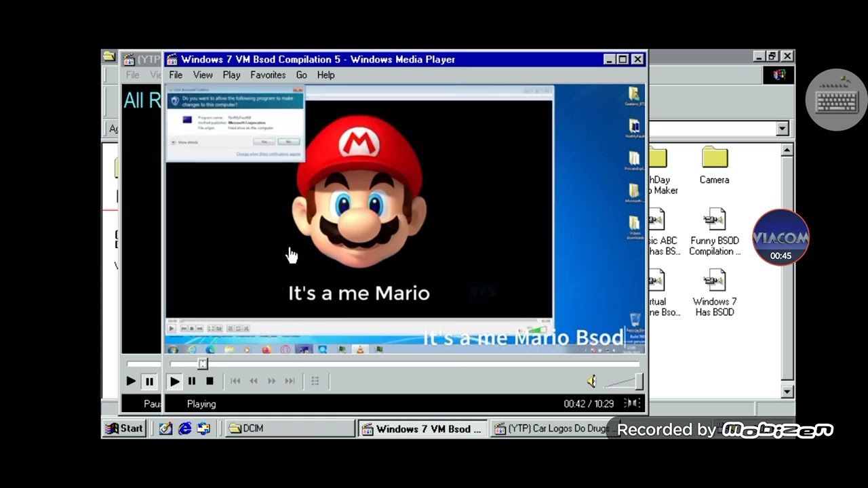Click the seek bar of background YTP player
868x488 pixels.
[144, 364]
